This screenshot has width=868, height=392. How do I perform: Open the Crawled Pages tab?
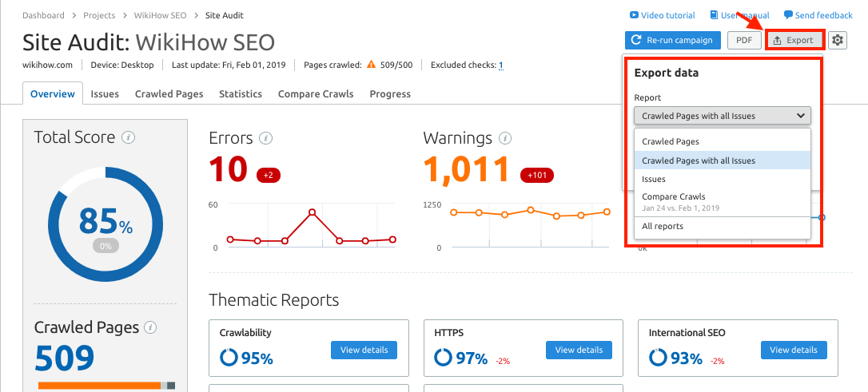[x=169, y=93]
